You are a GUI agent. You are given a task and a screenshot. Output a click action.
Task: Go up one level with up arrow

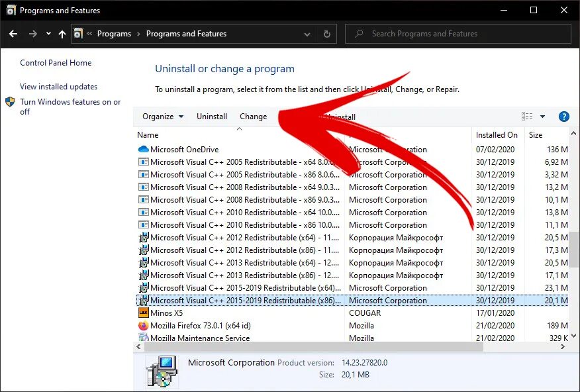[62, 34]
